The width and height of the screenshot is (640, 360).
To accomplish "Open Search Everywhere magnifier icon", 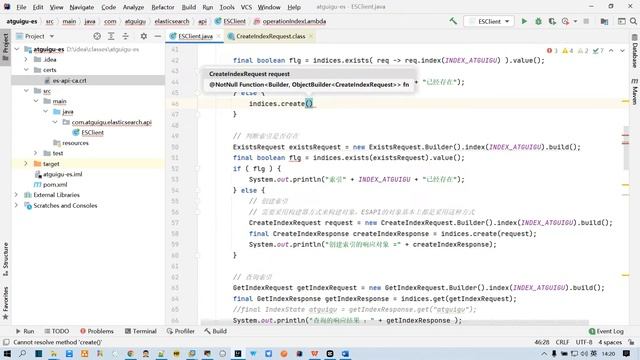I will click(x=633, y=21).
